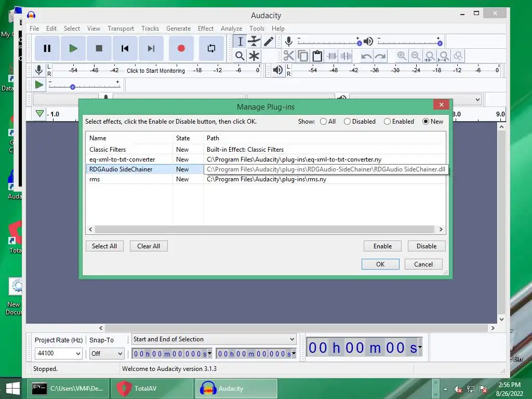Select the Multi-tool asterisk icon
532x399 pixels.
point(254,56)
